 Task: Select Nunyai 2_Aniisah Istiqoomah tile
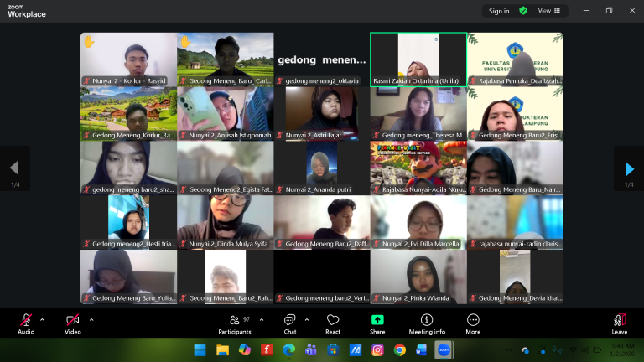pyautogui.click(x=225, y=114)
